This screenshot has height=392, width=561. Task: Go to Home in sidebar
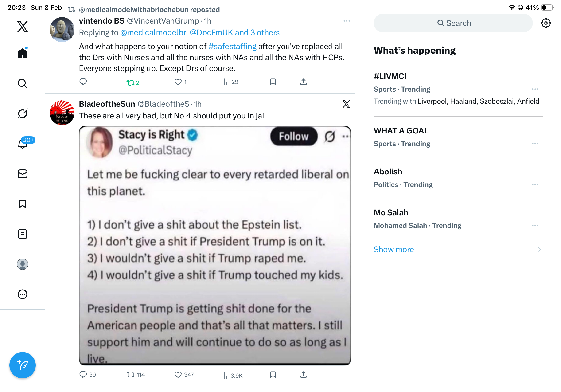point(23,53)
